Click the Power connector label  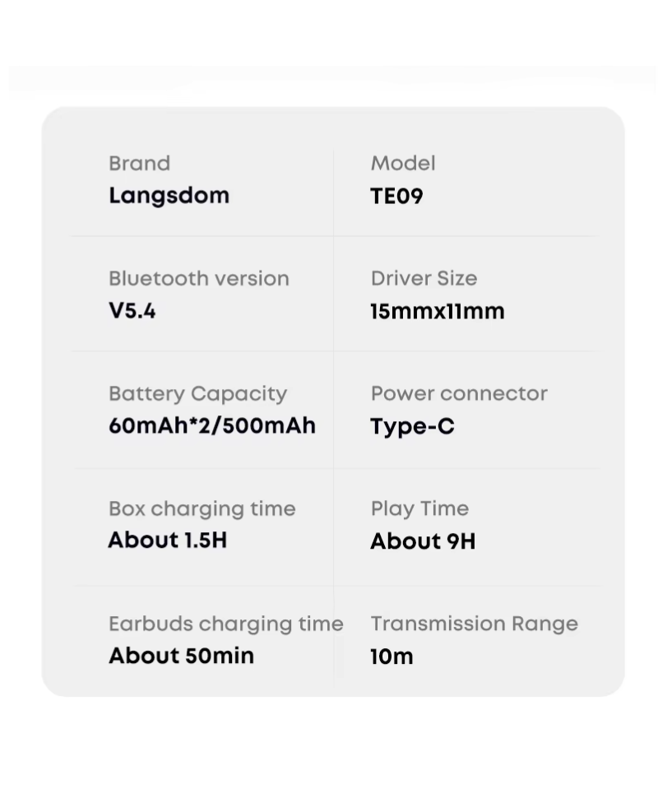(459, 393)
